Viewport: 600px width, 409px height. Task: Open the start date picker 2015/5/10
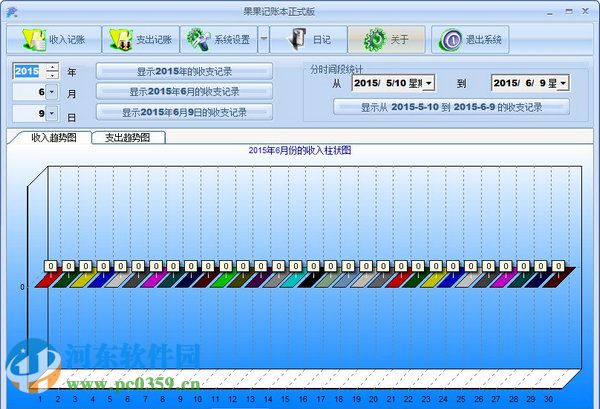[x=429, y=83]
